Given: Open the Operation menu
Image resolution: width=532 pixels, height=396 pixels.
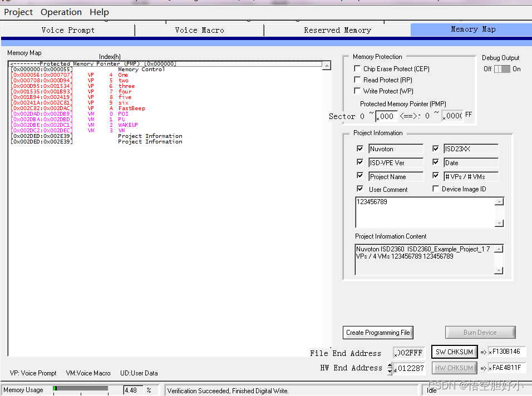Looking at the screenshot, I should pyautogui.click(x=61, y=12).
